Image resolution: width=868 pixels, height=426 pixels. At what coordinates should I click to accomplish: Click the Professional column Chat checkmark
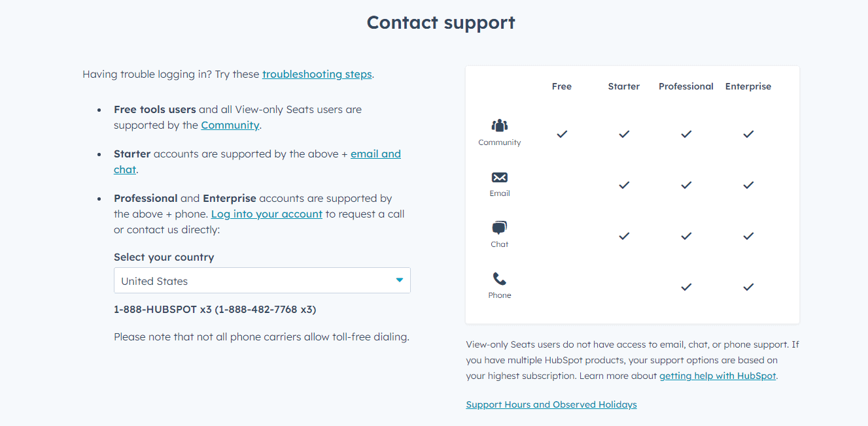(x=686, y=236)
